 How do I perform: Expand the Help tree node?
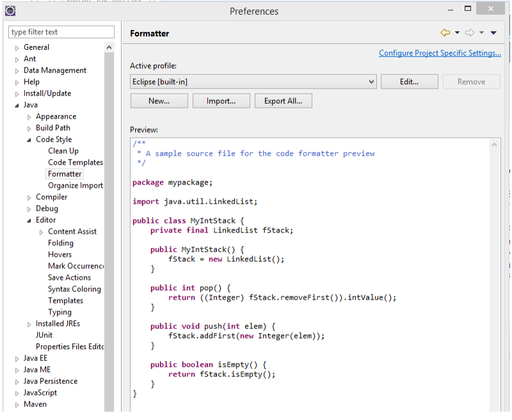[x=17, y=83]
